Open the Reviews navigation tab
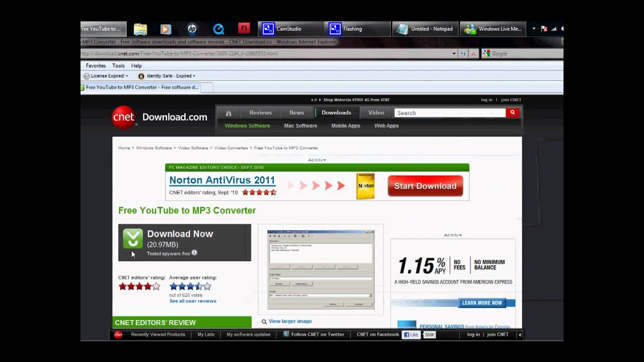644x362 pixels. click(x=261, y=113)
